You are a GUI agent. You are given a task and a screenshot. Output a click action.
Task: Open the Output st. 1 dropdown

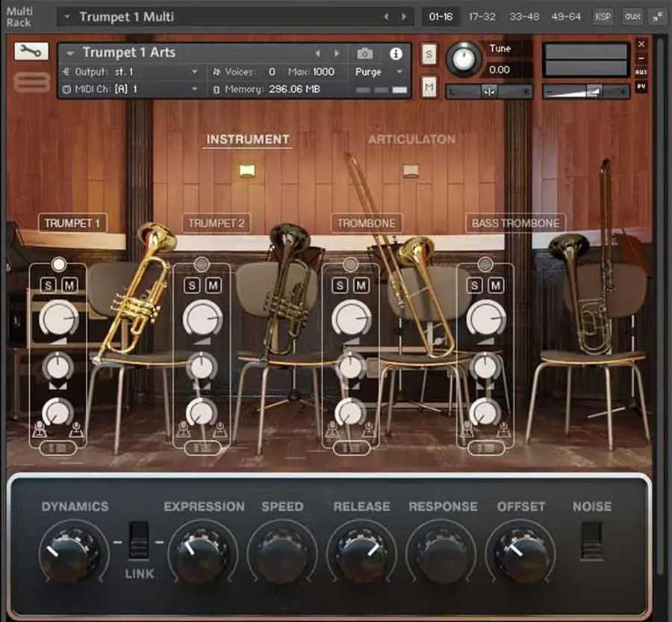[131, 72]
